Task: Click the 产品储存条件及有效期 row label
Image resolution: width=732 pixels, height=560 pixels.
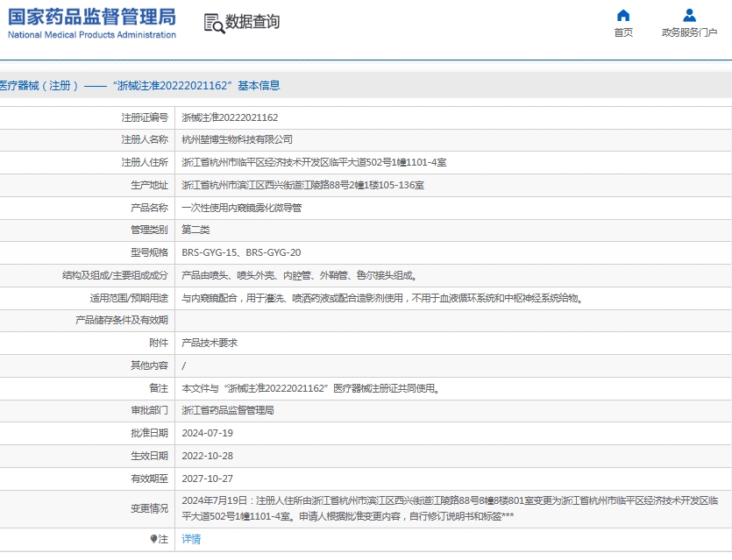Action: 122,320
